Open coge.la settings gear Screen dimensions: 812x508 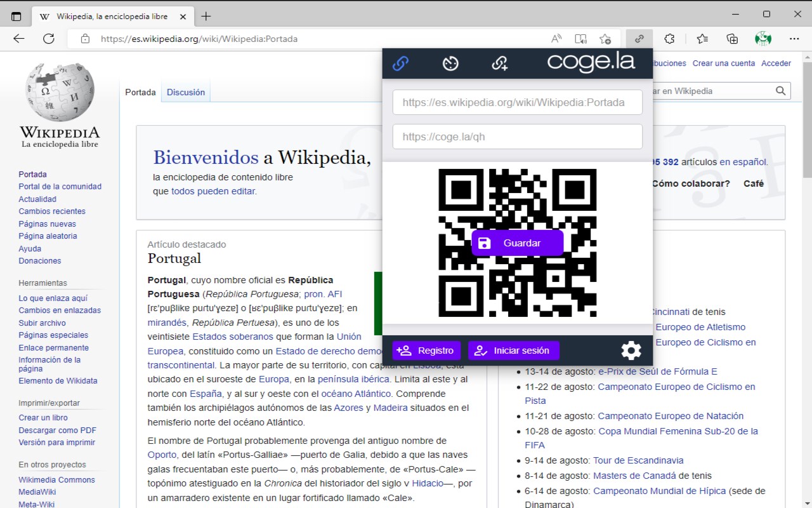(631, 351)
